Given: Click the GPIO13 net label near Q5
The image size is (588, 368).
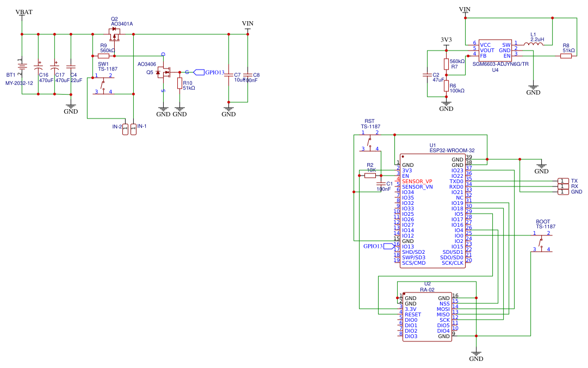Looking at the screenshot, I should coord(213,72).
